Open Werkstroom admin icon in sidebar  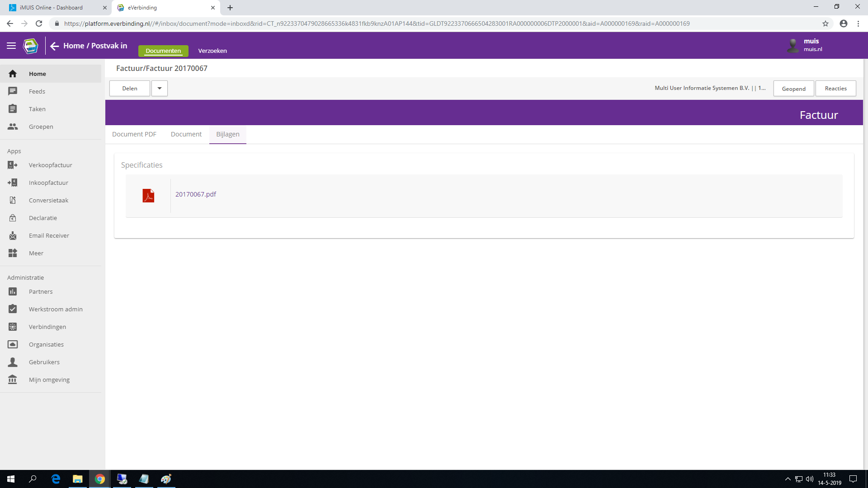(x=13, y=309)
